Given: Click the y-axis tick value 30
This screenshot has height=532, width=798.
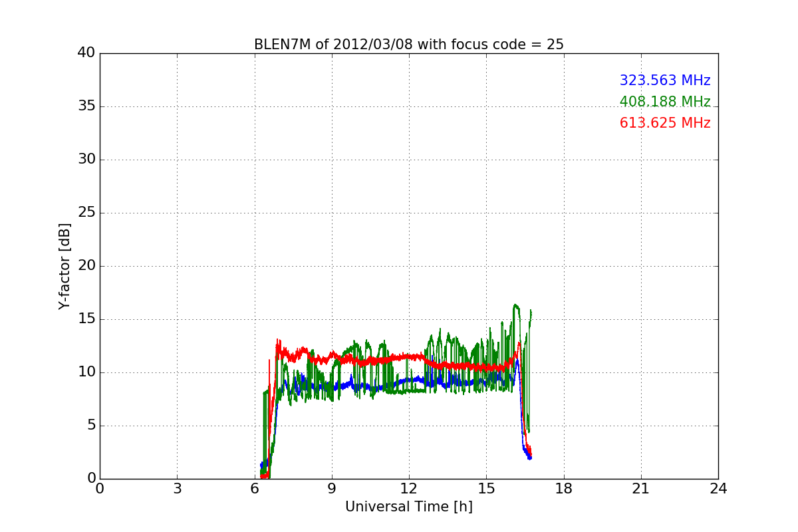Looking at the screenshot, I should click(86, 160).
